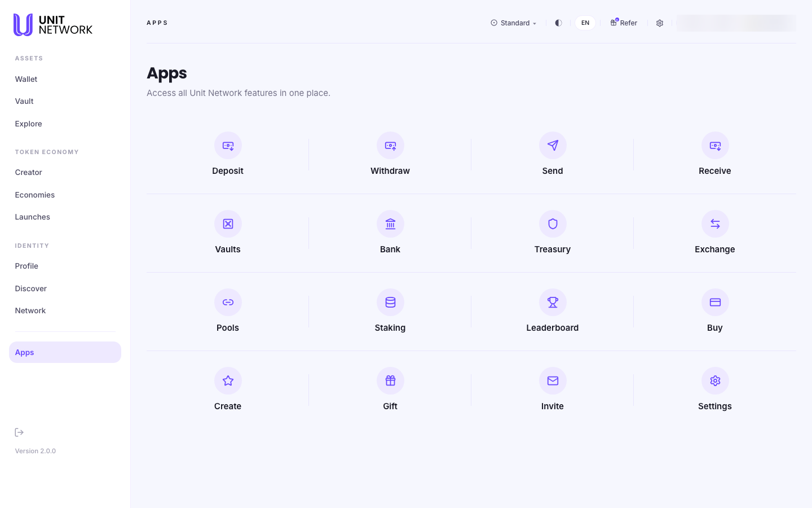The width and height of the screenshot is (812, 508).
Task: Open Vault in the sidebar
Action: 24,101
